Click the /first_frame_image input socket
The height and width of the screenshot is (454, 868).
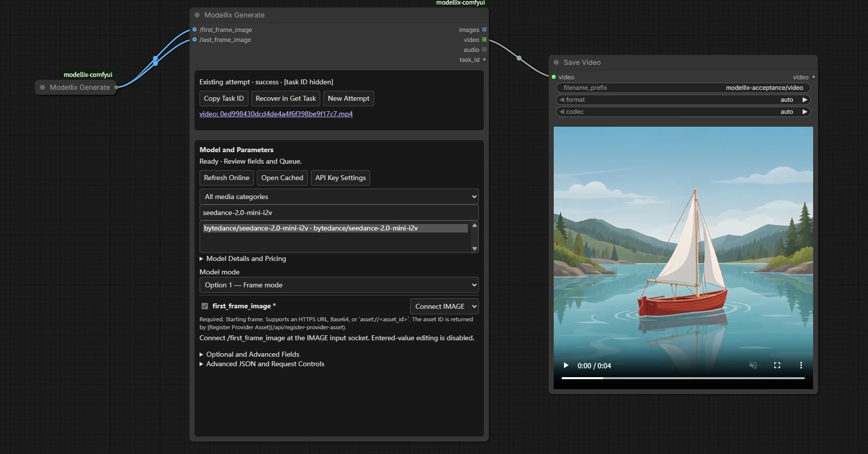pos(195,29)
